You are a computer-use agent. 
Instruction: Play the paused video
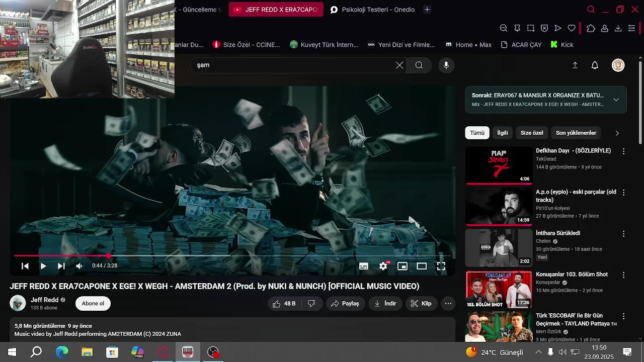coord(43,266)
